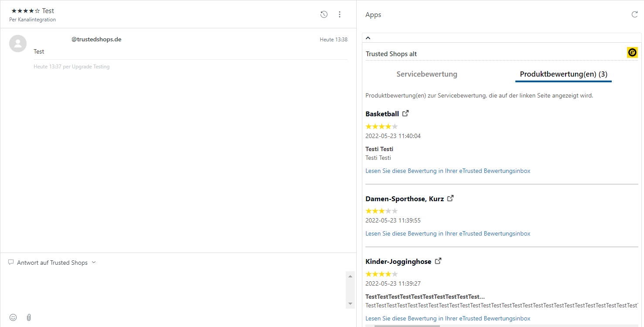Open the ticket history clock icon
Screen dimensions: 644x327
coord(324,14)
